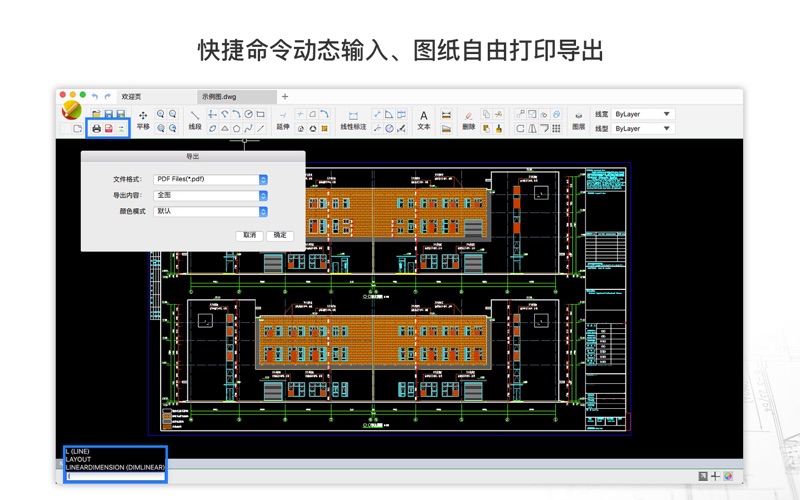This screenshot has height=500, width=800.
Task: Click the redo arrow in title bar
Action: [x=107, y=96]
